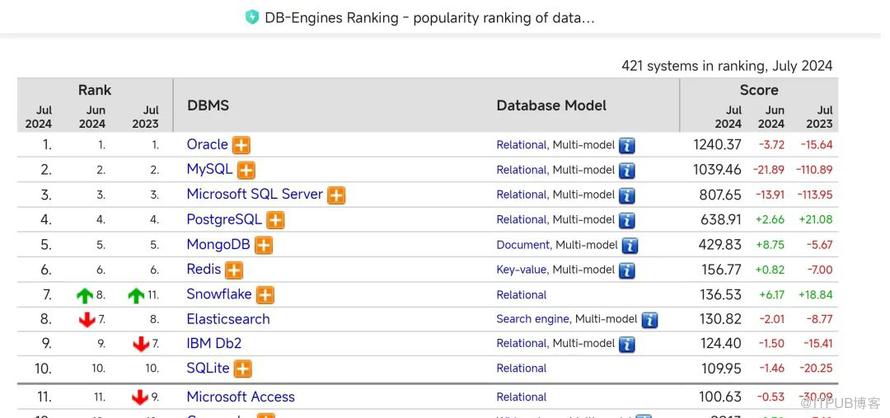
Task: Click MongoDB's score 429.83
Action: (x=720, y=245)
